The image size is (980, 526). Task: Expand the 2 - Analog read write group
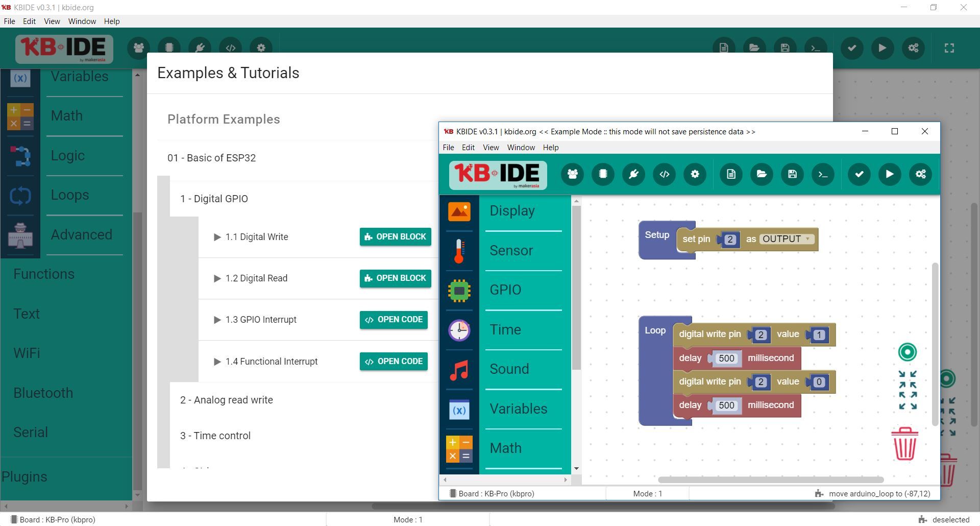(x=226, y=400)
